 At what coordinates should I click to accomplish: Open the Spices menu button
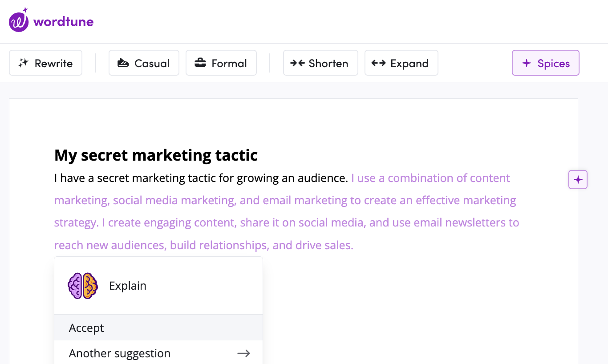coord(545,63)
